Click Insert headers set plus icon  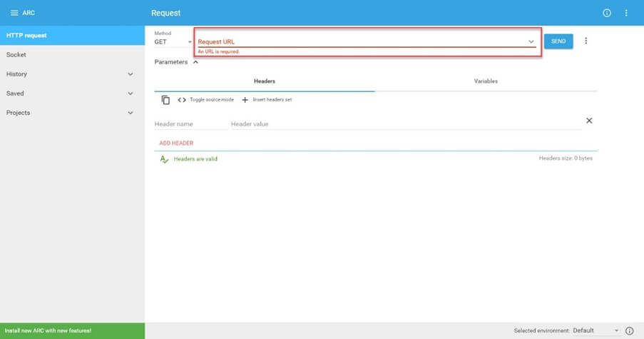click(x=245, y=100)
